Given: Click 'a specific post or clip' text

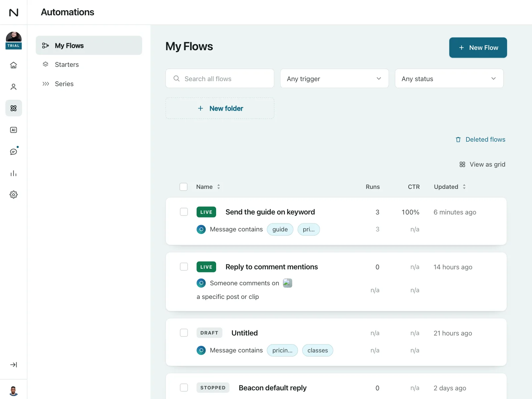Looking at the screenshot, I should 228,297.
